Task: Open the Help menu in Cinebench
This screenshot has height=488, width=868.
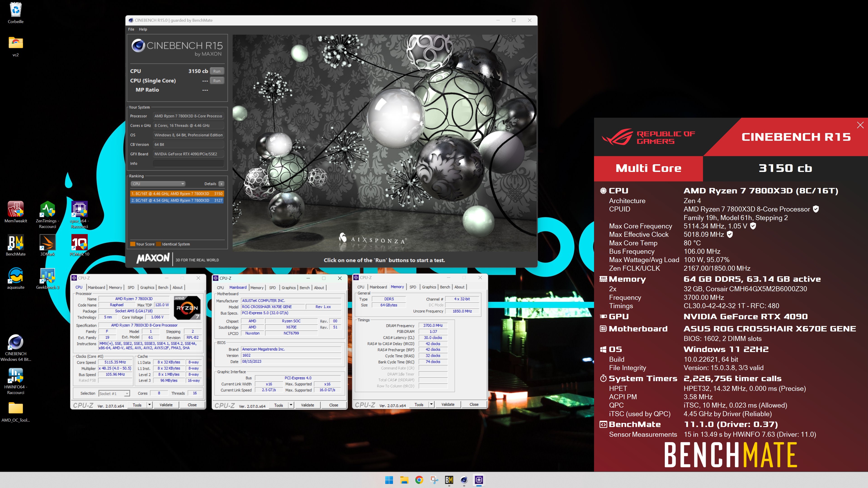Action: pyautogui.click(x=143, y=29)
